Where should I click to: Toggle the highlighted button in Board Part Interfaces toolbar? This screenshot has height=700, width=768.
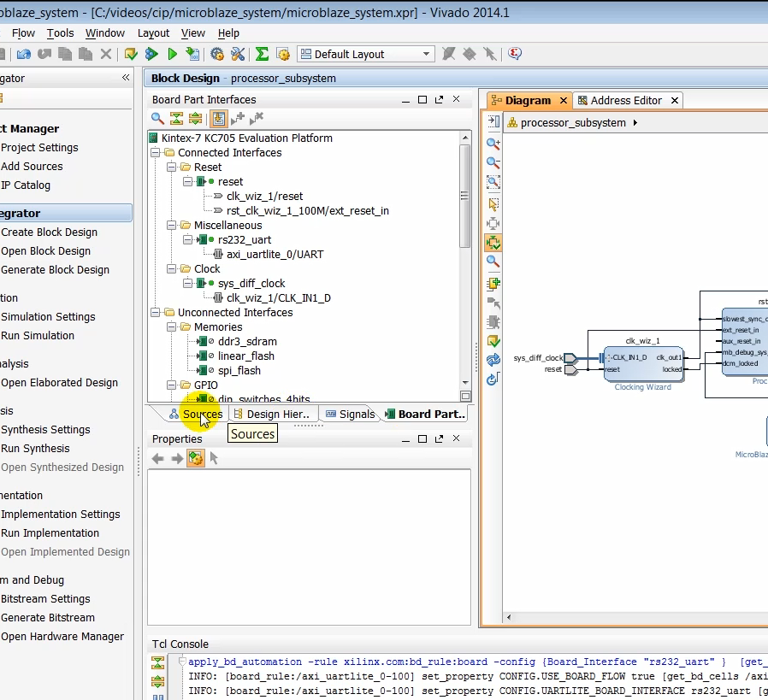click(x=219, y=119)
